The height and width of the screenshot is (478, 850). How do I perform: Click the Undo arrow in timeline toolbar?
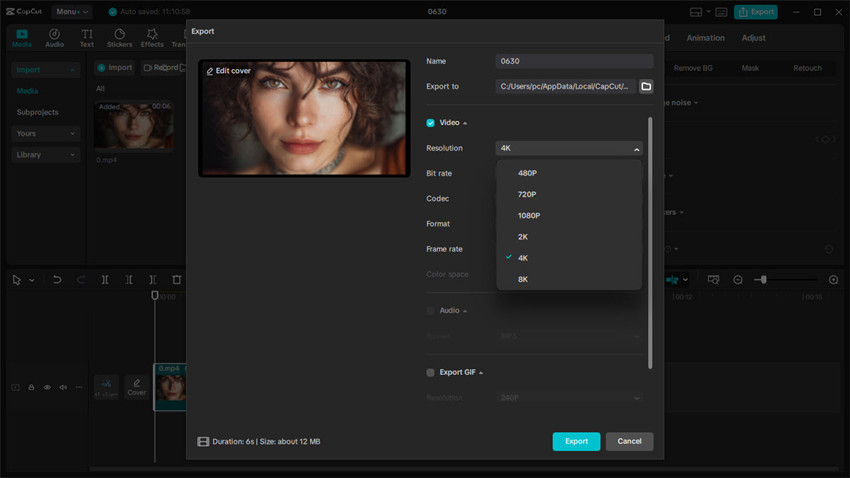[x=56, y=280]
